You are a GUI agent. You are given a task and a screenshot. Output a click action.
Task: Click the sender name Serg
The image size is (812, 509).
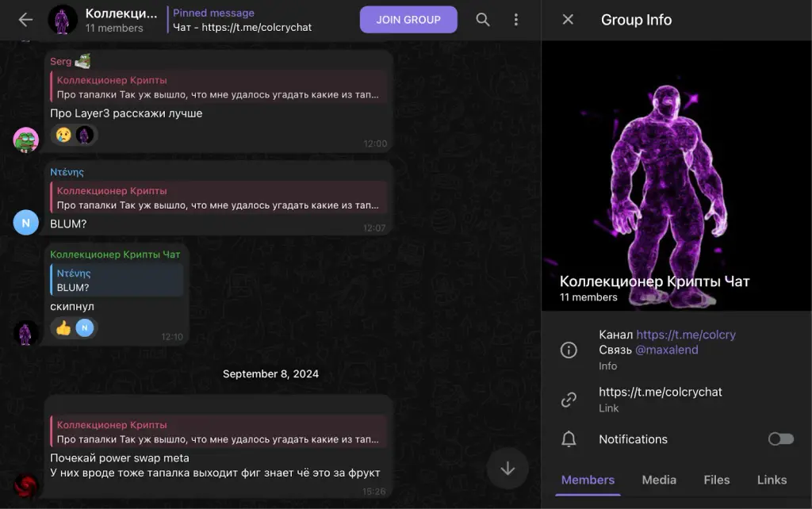(x=60, y=61)
